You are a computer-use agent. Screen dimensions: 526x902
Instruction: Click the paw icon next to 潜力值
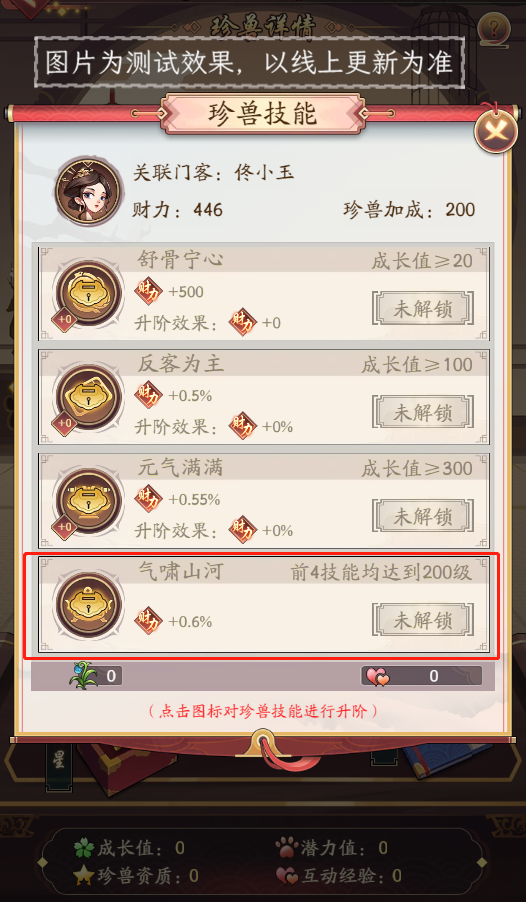click(x=287, y=847)
